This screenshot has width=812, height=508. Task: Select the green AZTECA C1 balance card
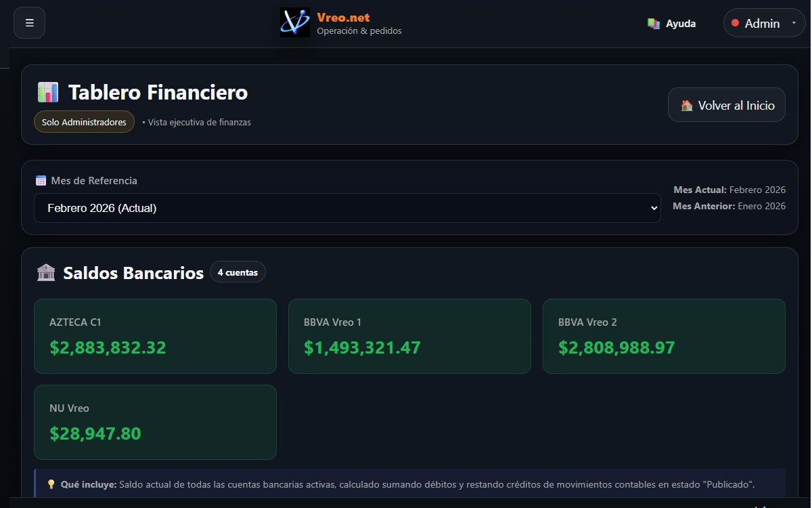(155, 336)
